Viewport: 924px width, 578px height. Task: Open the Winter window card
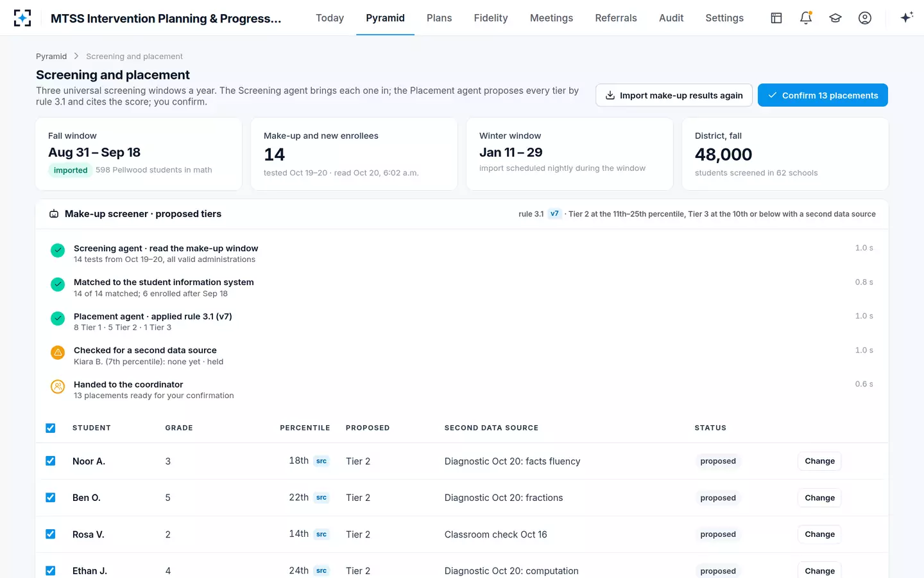tap(570, 153)
